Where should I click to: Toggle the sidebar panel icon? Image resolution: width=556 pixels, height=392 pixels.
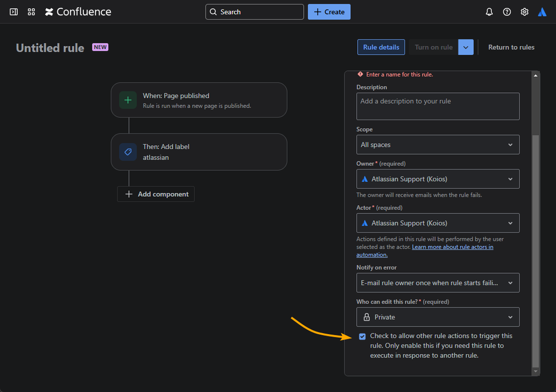pyautogui.click(x=13, y=12)
